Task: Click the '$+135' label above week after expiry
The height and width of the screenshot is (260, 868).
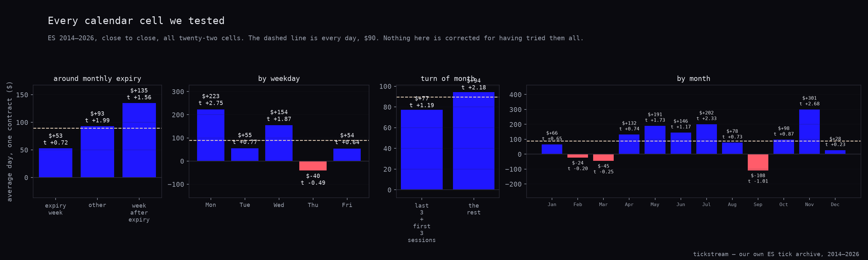Action: 139,91
